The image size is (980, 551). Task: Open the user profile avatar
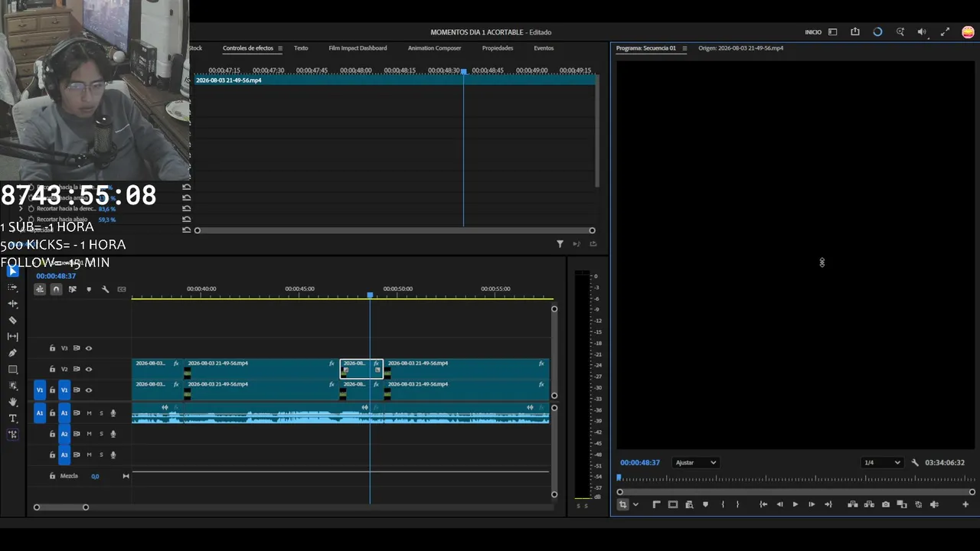coord(969,32)
